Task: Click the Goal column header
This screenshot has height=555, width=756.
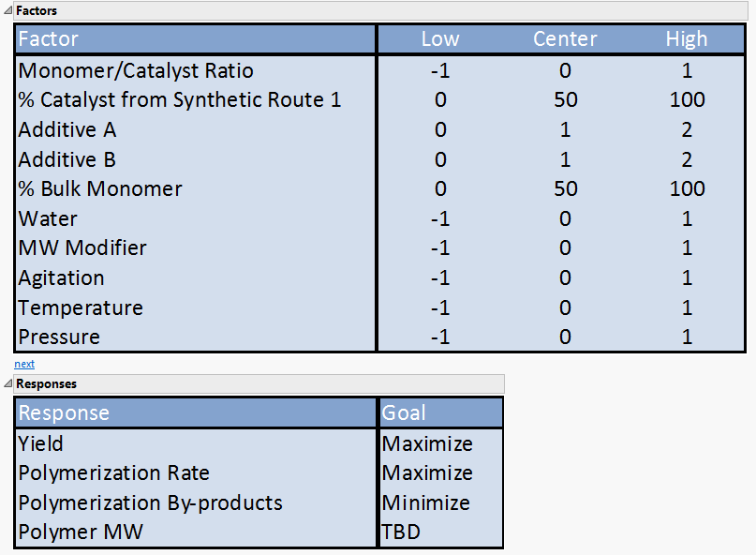Action: coord(404,412)
